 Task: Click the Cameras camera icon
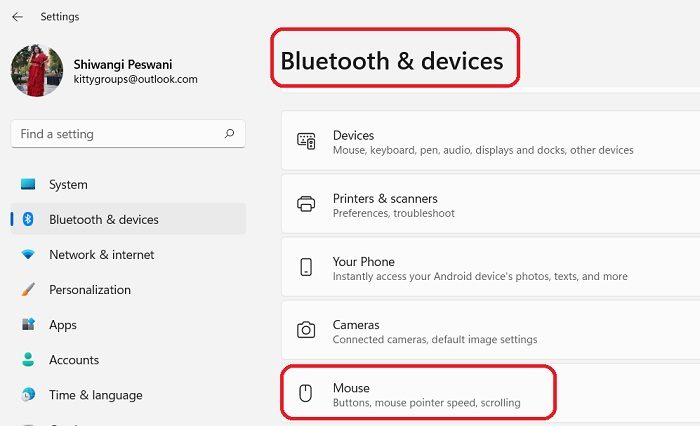click(x=306, y=330)
